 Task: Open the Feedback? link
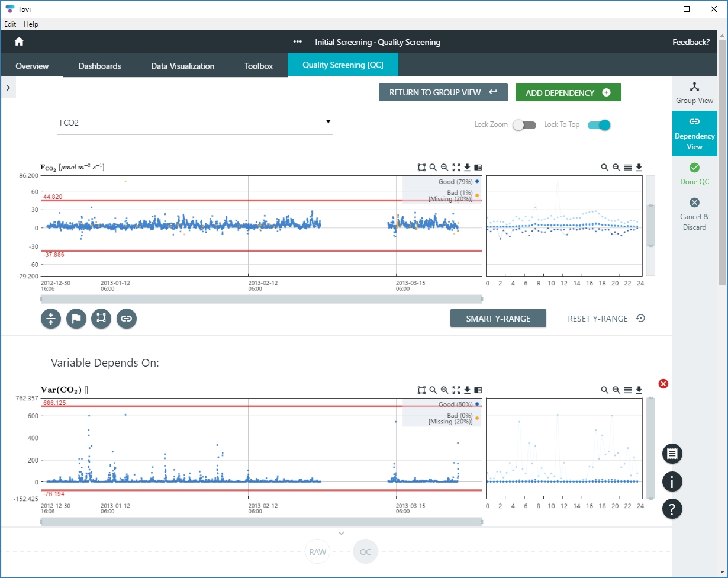pos(691,42)
